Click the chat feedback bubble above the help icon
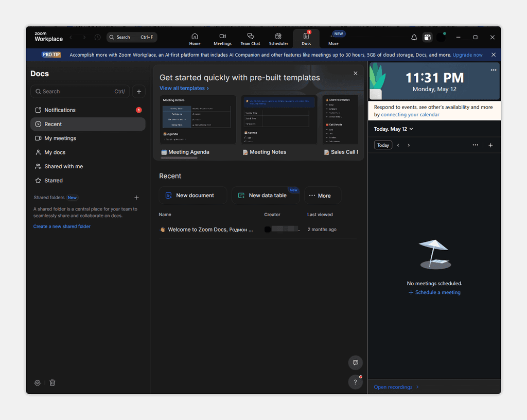The image size is (527, 420). point(355,362)
